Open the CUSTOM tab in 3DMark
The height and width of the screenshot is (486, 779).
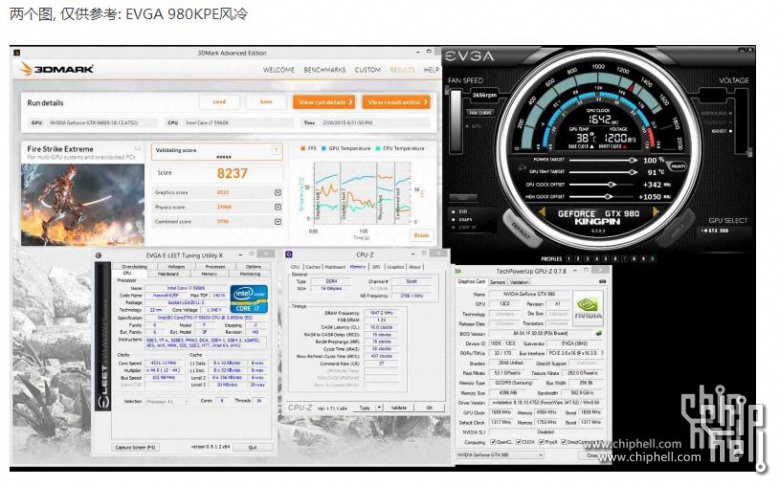(x=368, y=70)
